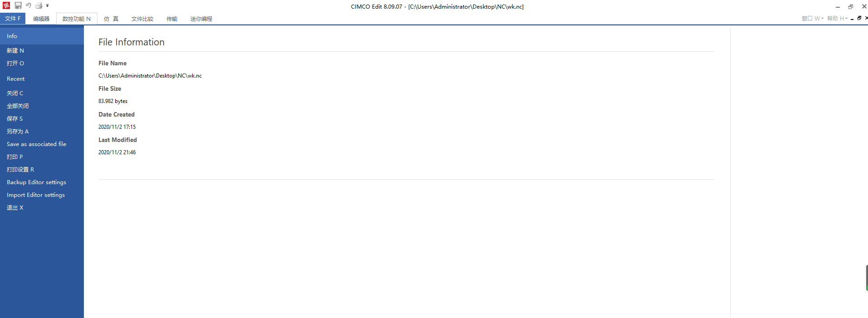Screen dimensions: 868x318
Task: Switch to the 编辑器 tab
Action: pyautogui.click(x=41, y=19)
